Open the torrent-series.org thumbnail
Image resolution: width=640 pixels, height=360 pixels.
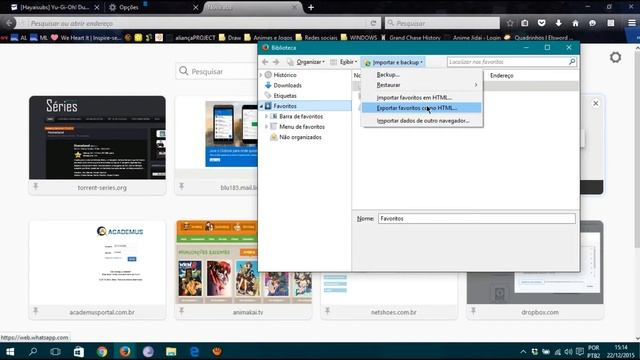pos(98,138)
